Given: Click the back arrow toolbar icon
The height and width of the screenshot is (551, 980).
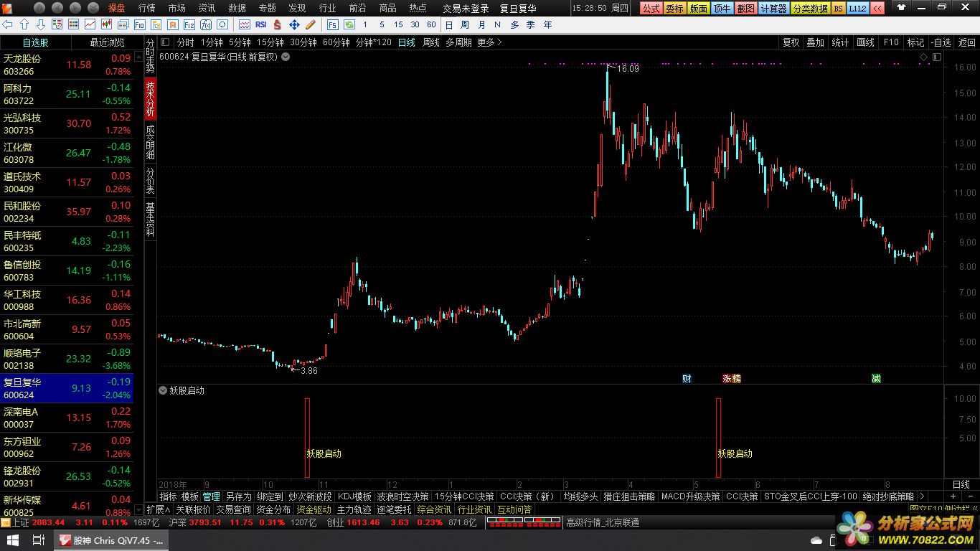Looking at the screenshot, I should [x=7, y=24].
